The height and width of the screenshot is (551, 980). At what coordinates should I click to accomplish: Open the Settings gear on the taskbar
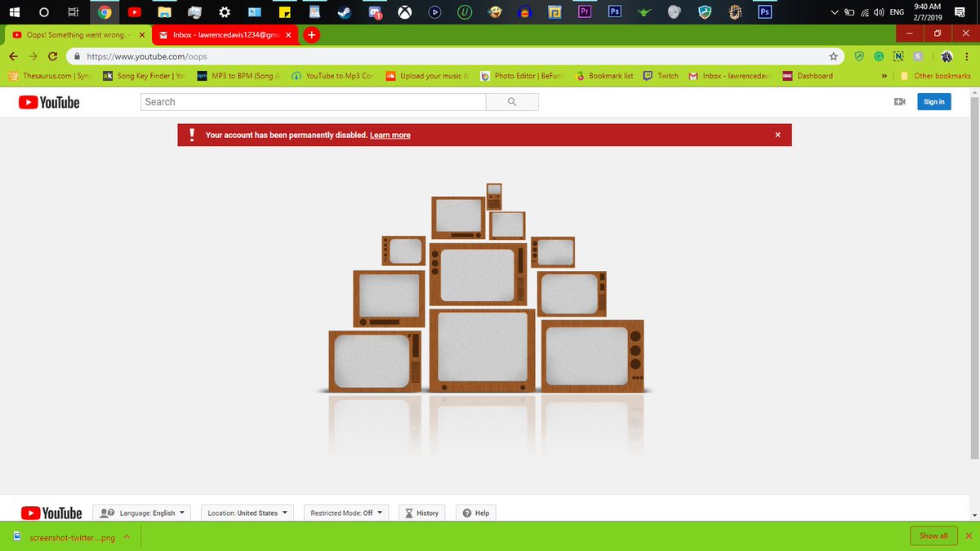pyautogui.click(x=225, y=12)
